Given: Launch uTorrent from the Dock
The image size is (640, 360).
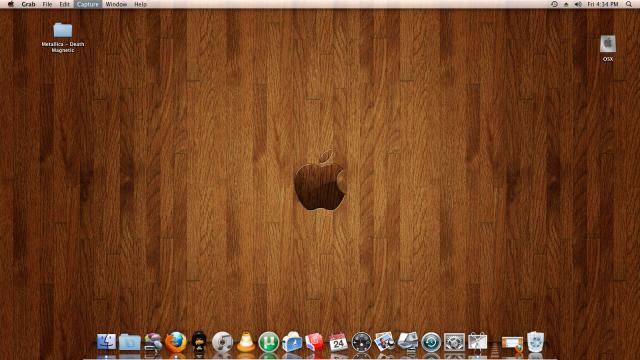Looking at the screenshot, I should [x=269, y=342].
